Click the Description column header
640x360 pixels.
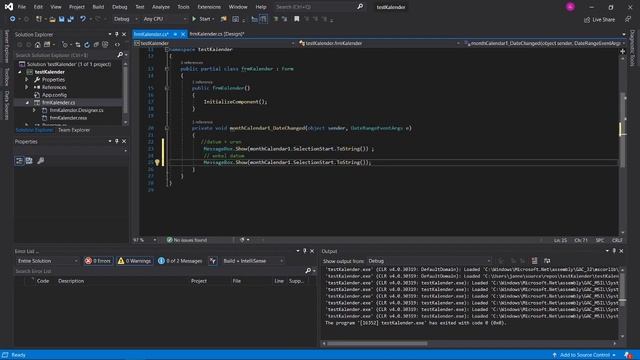click(x=71, y=281)
